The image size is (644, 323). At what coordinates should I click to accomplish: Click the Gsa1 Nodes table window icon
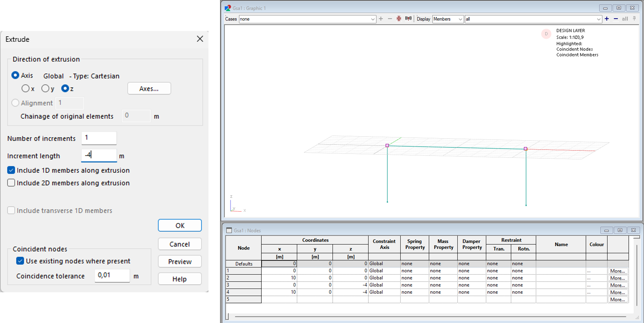click(x=229, y=230)
